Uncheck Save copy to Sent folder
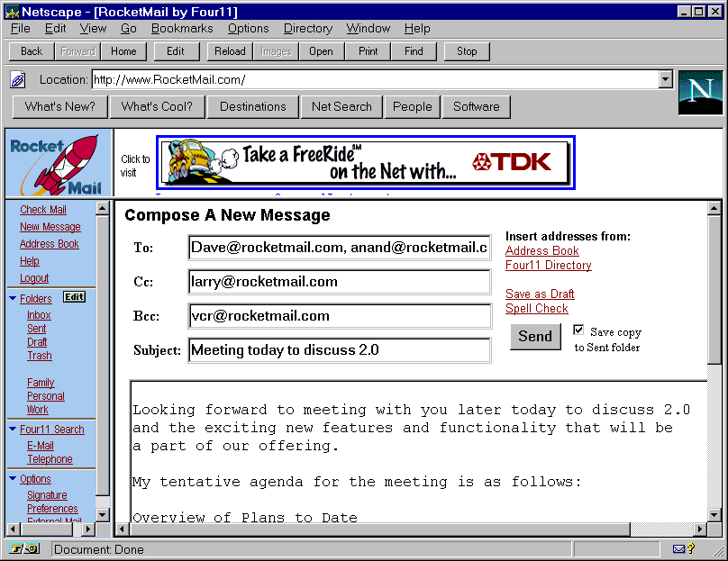 pyautogui.click(x=577, y=330)
